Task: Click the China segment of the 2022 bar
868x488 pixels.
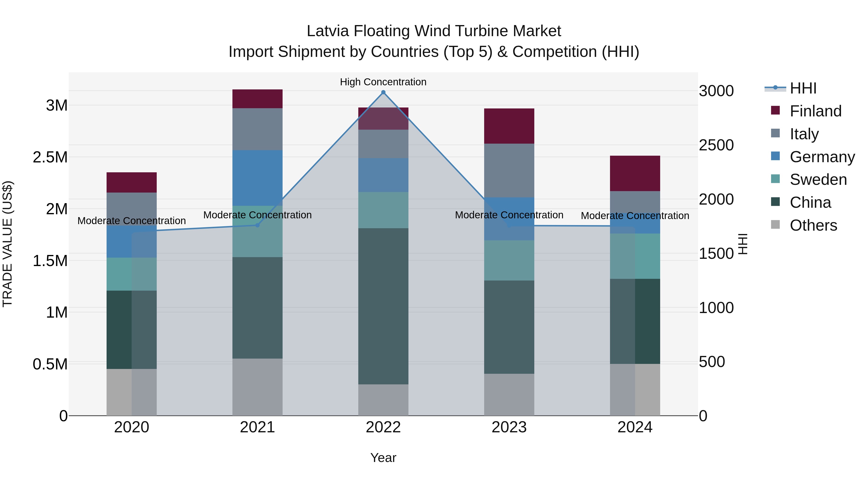Action: point(383,306)
